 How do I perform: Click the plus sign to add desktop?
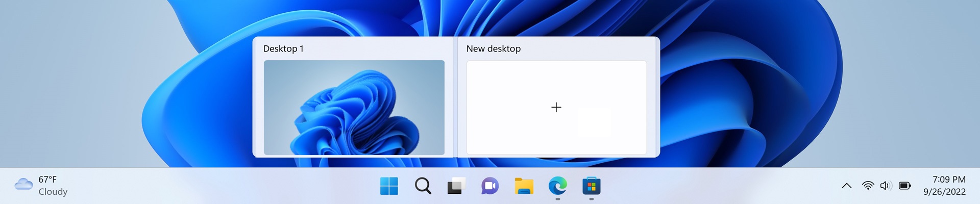556,107
